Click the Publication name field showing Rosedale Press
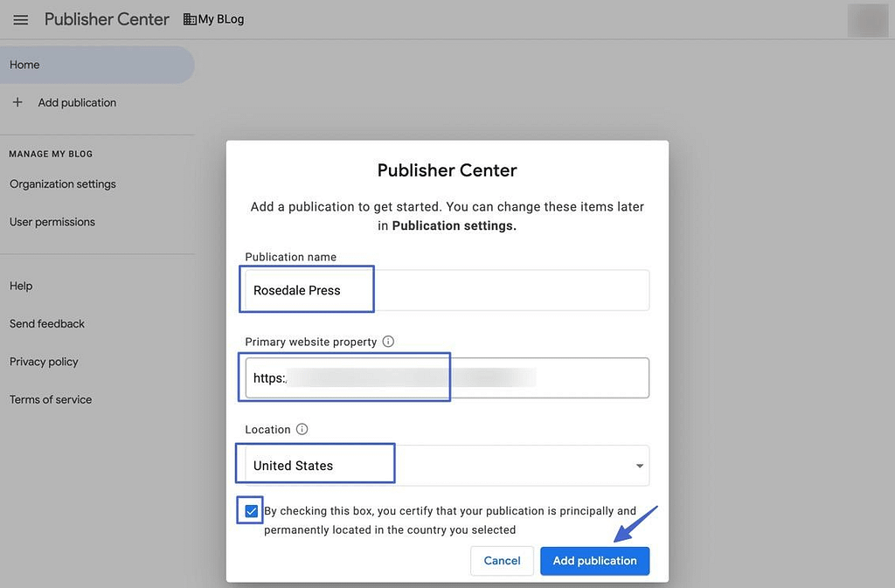The height and width of the screenshot is (588, 895). coord(306,288)
